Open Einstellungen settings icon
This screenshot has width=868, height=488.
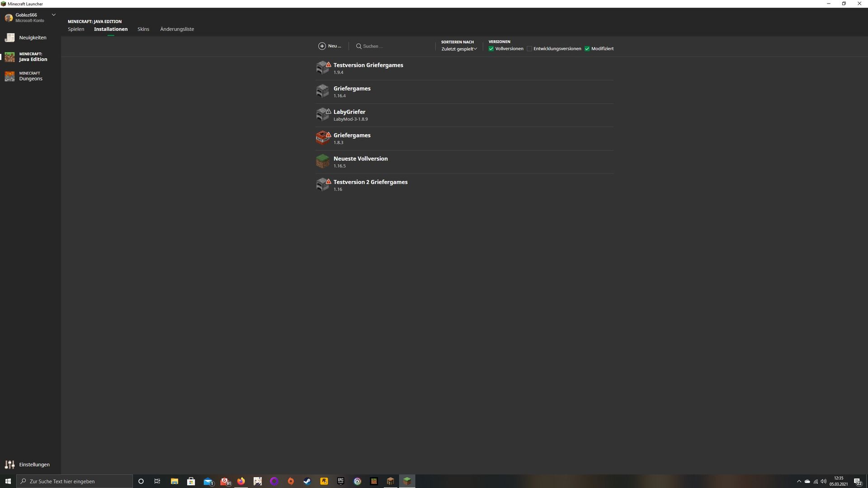point(9,465)
